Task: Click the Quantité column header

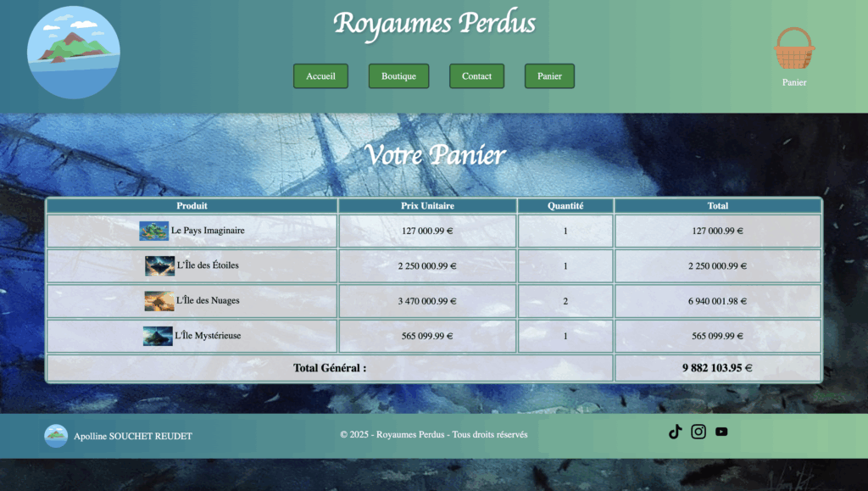Action: pos(565,206)
